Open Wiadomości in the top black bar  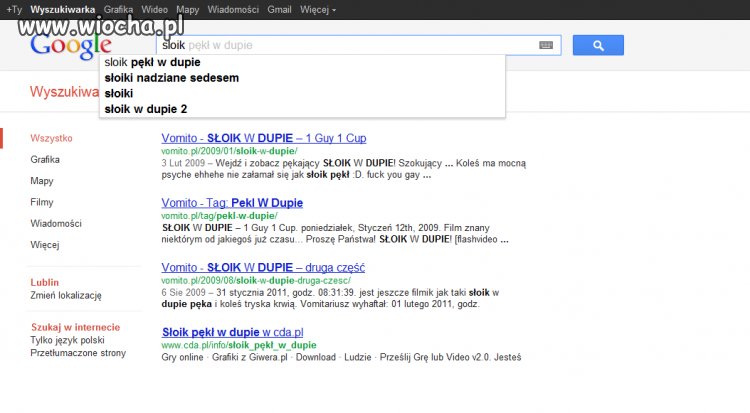(233, 10)
